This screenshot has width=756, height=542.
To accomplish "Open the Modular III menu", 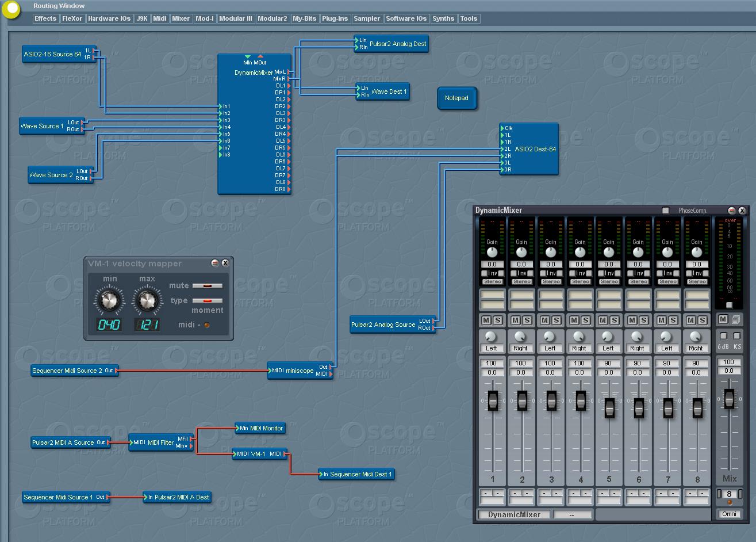I will click(x=236, y=18).
